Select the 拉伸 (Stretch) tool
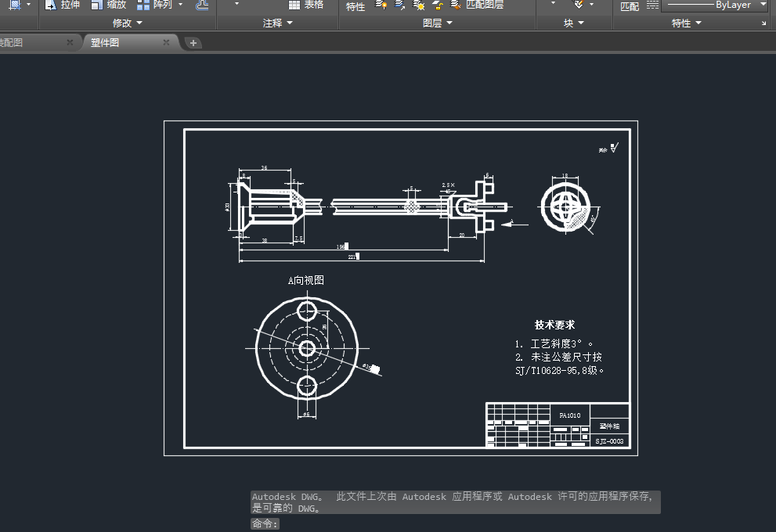This screenshot has width=776, height=532. point(63,5)
